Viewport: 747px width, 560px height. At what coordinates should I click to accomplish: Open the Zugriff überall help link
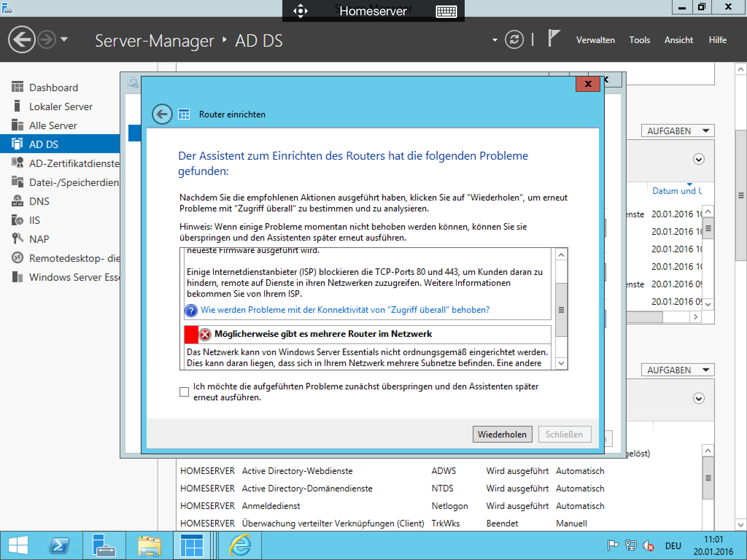pos(345,310)
